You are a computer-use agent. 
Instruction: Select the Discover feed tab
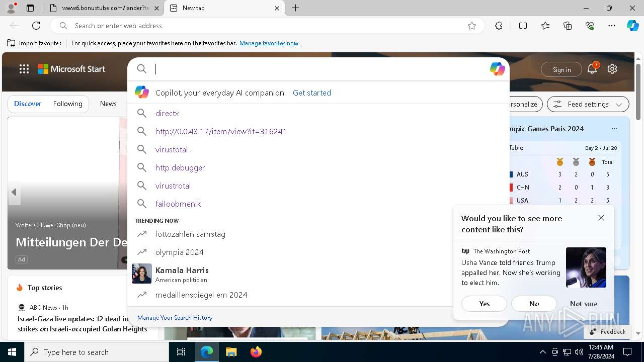(28, 104)
